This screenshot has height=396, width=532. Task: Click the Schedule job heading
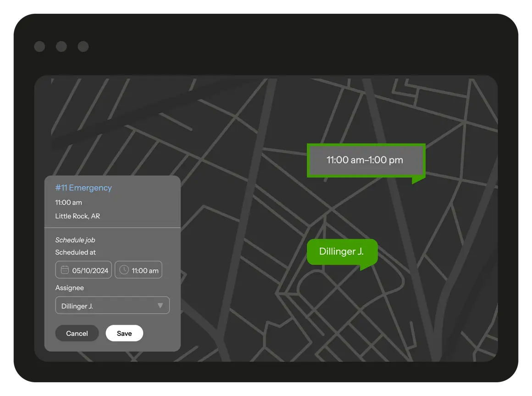pyautogui.click(x=75, y=240)
